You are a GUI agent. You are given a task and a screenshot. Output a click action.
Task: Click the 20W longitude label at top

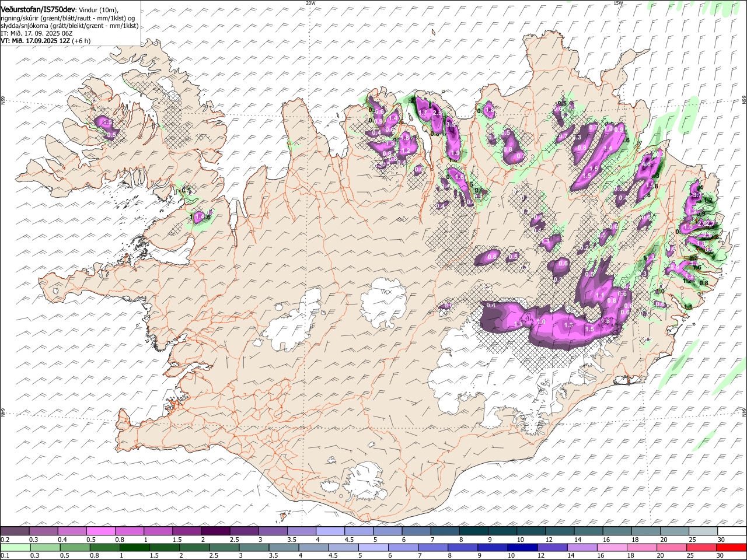[x=310, y=3]
